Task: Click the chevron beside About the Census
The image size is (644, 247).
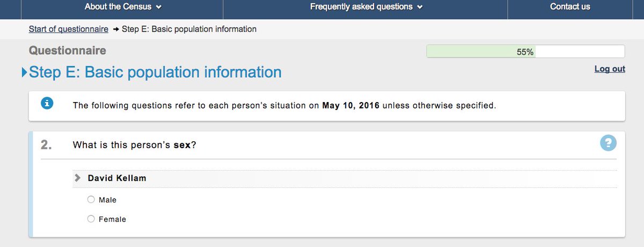Action: click(x=158, y=8)
